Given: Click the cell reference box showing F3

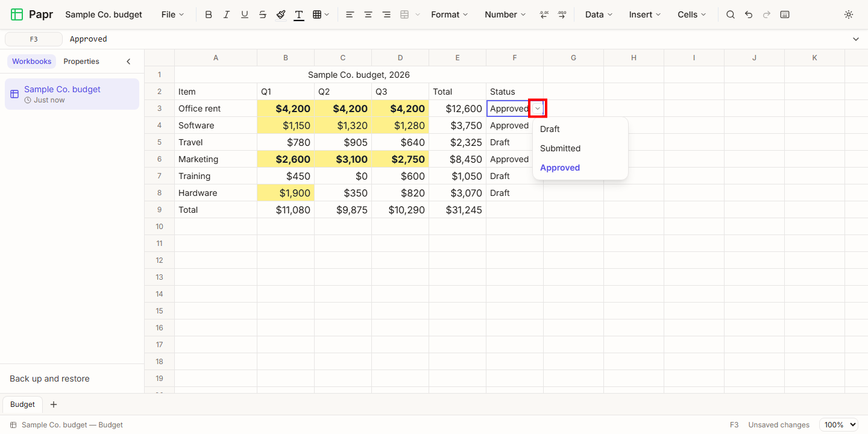Looking at the screenshot, I should click(34, 39).
